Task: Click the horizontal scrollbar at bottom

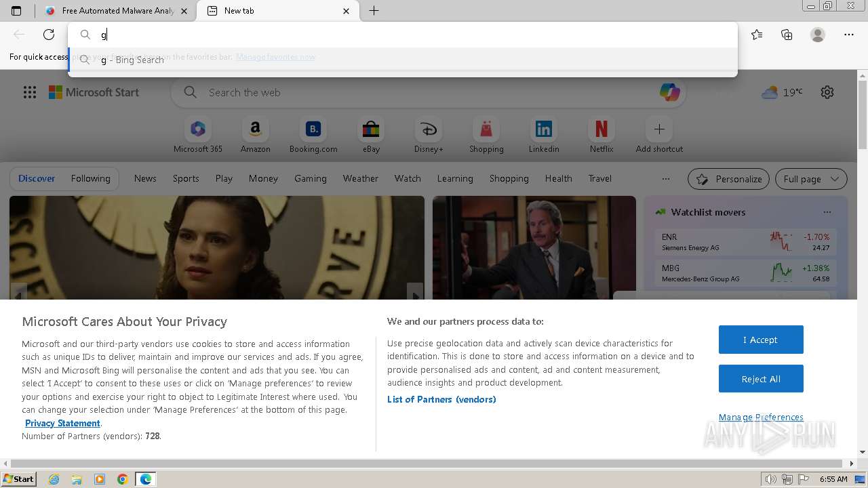Action: pos(427,464)
